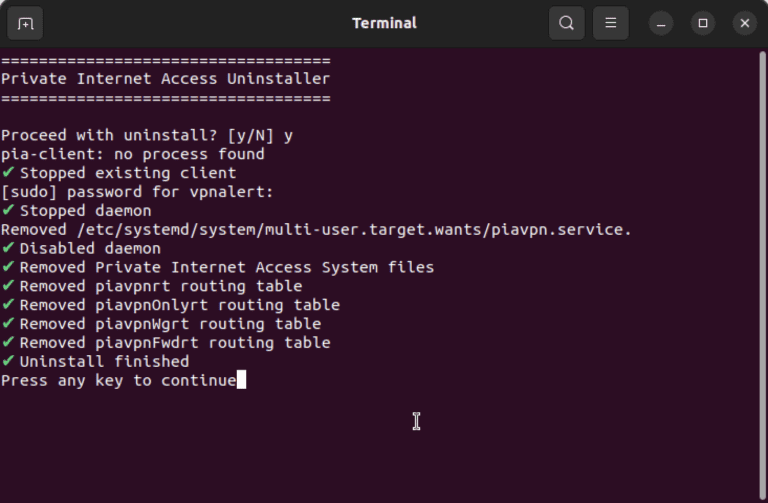The height and width of the screenshot is (503, 768).
Task: Click the piavpn.service removed path line
Action: 316,230
